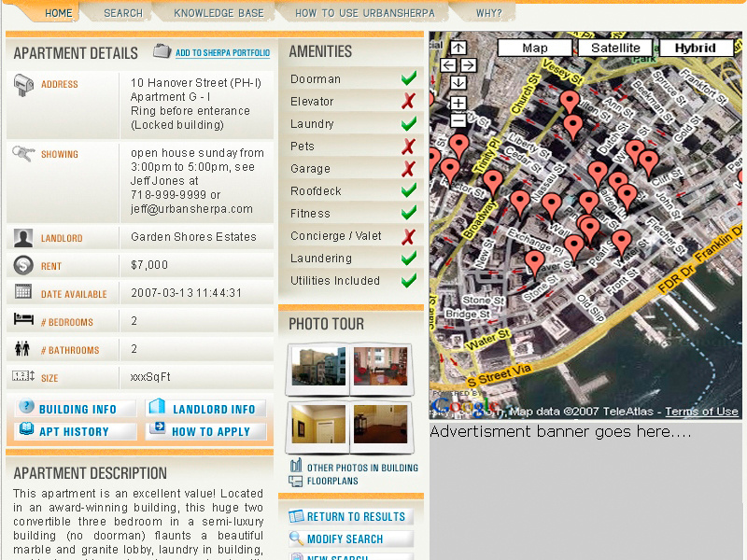Click the Size ruler icon
Image resolution: width=747 pixels, height=560 pixels.
23,376
